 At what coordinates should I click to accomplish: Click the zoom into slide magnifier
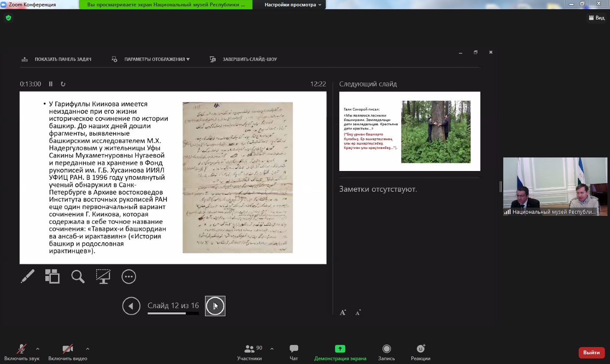78,277
